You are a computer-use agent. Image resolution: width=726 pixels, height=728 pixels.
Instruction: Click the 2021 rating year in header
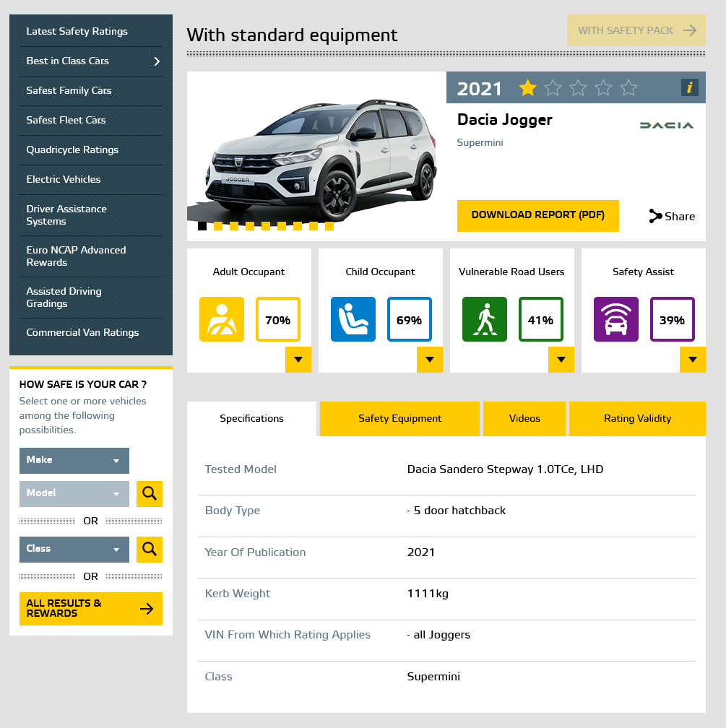click(480, 89)
